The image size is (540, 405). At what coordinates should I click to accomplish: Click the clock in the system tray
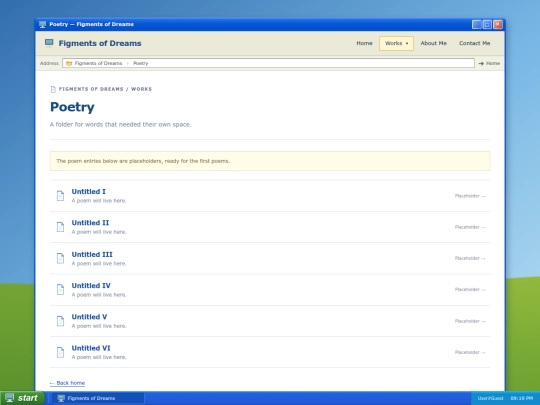coord(522,398)
